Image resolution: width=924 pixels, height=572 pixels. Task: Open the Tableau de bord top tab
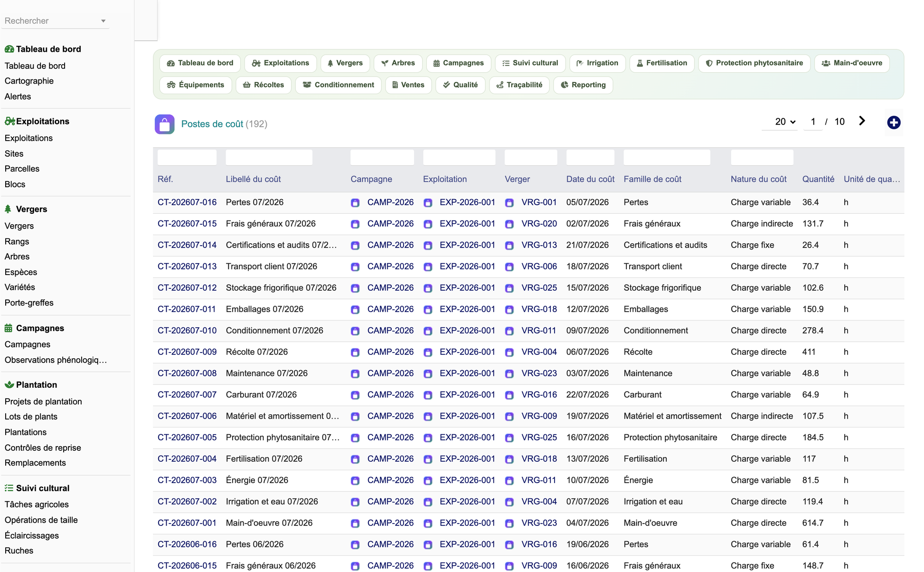tap(200, 63)
